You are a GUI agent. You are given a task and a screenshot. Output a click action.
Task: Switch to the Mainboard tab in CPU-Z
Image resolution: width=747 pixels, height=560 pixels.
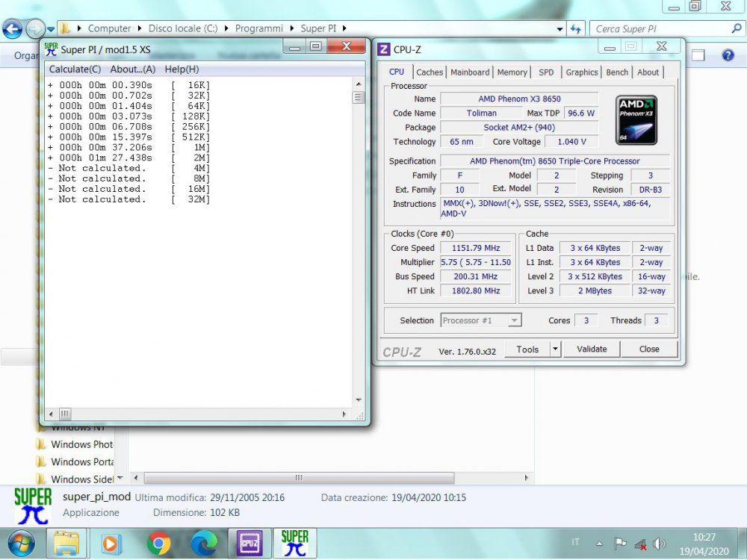[471, 72]
